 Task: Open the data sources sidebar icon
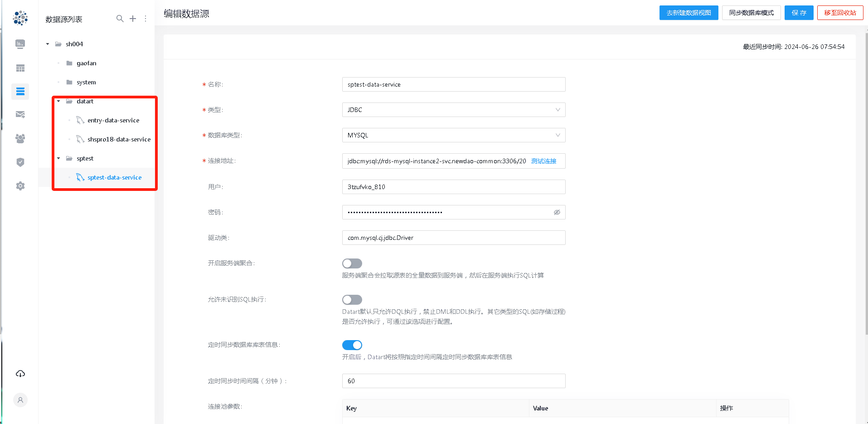(20, 92)
